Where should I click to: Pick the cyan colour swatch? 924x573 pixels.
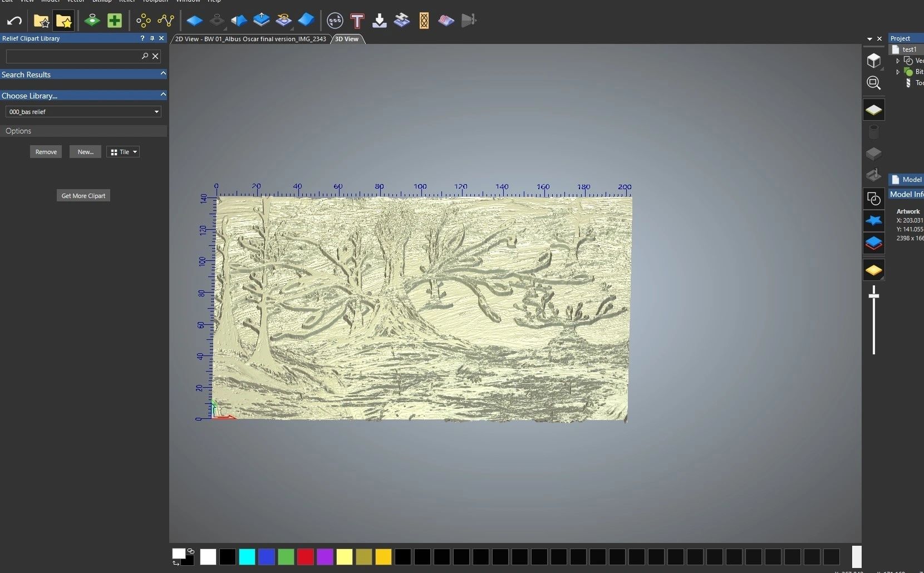pyautogui.click(x=247, y=557)
